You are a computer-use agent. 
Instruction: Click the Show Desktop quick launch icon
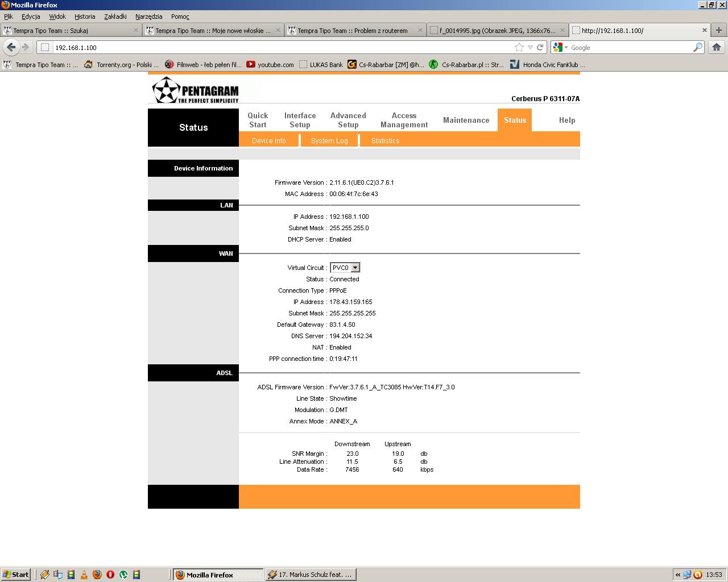58,575
